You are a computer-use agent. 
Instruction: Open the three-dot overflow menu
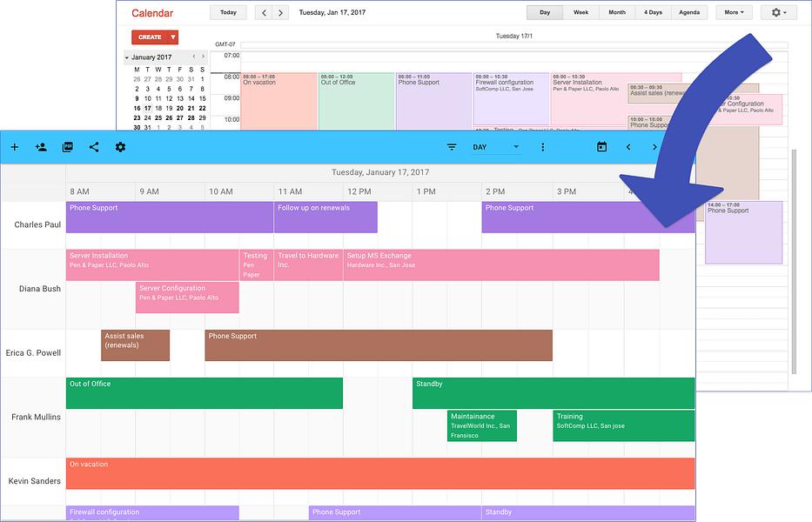(x=542, y=147)
